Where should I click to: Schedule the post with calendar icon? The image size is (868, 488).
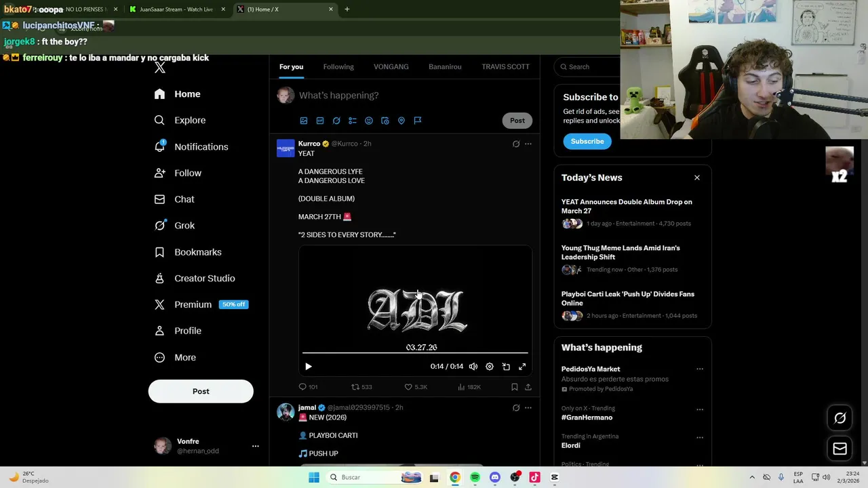(x=385, y=121)
